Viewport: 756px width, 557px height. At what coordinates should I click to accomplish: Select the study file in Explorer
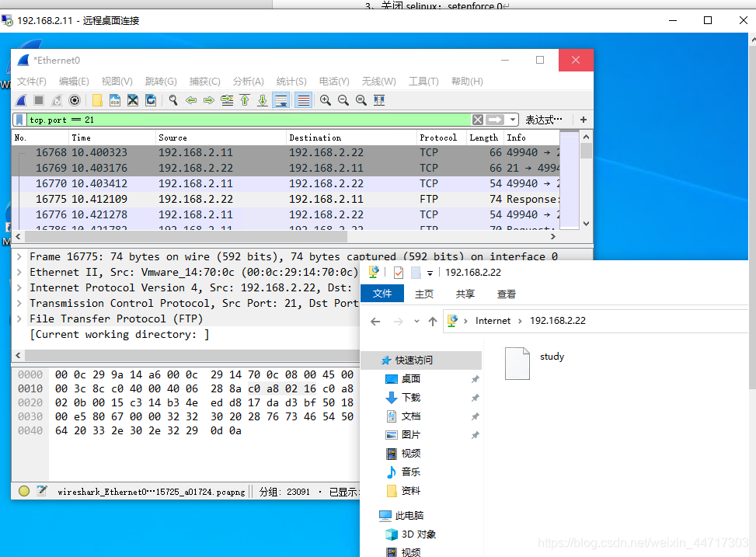[x=535, y=363]
